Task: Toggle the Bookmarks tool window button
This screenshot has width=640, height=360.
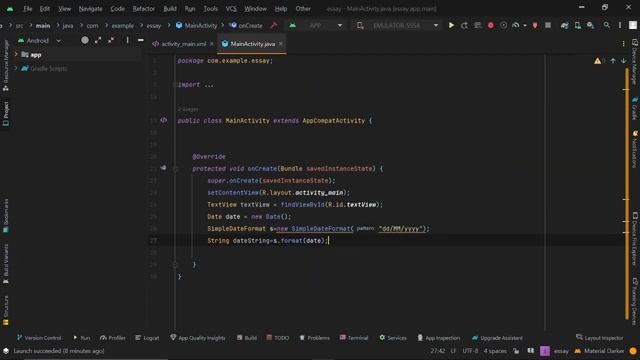Action: pyautogui.click(x=6, y=216)
